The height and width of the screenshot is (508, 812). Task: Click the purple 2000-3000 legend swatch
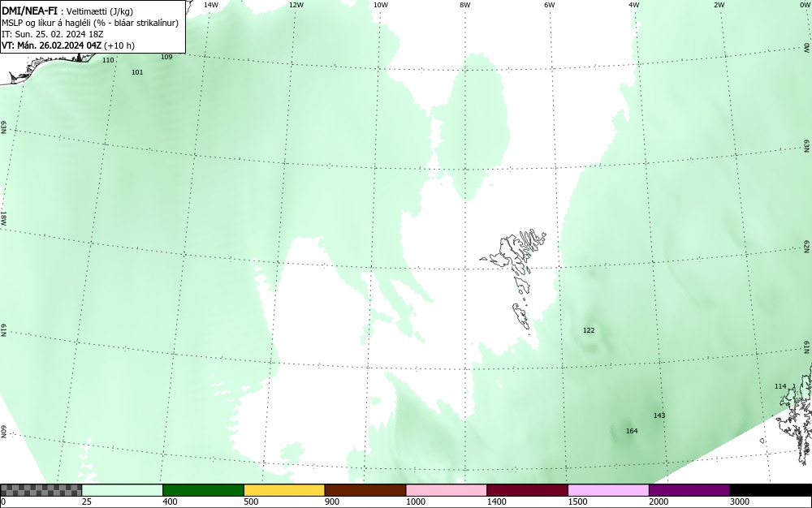(x=689, y=490)
